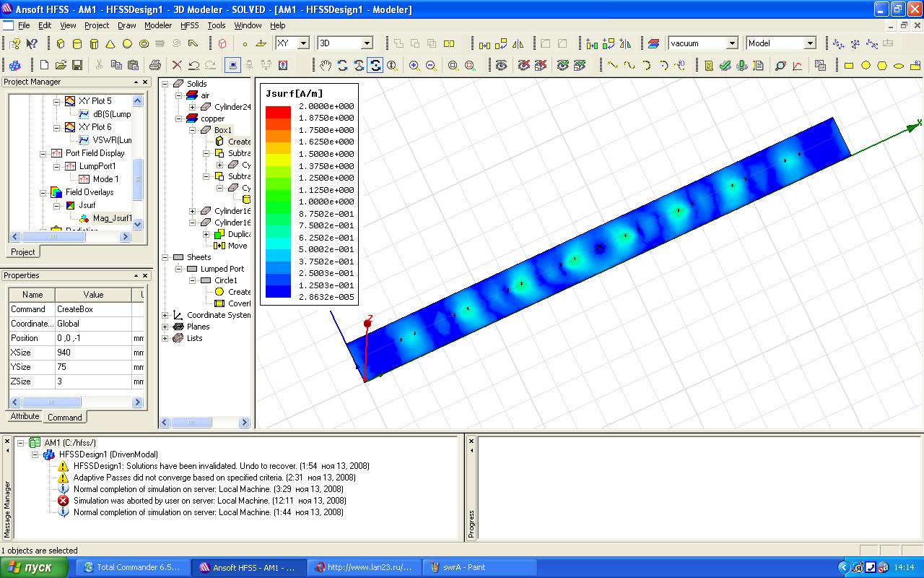This screenshot has height=578, width=924.
Task: Switch to Total Commander in taskbar
Action: click(x=131, y=567)
